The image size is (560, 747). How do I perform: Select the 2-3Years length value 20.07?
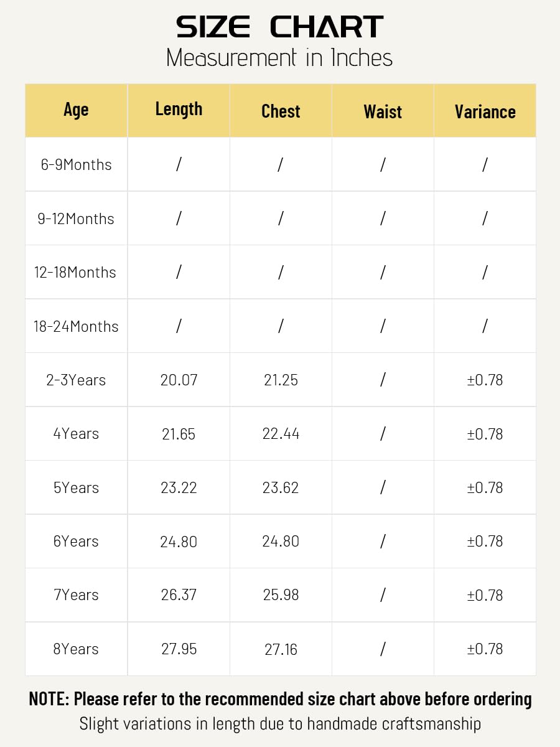(179, 380)
